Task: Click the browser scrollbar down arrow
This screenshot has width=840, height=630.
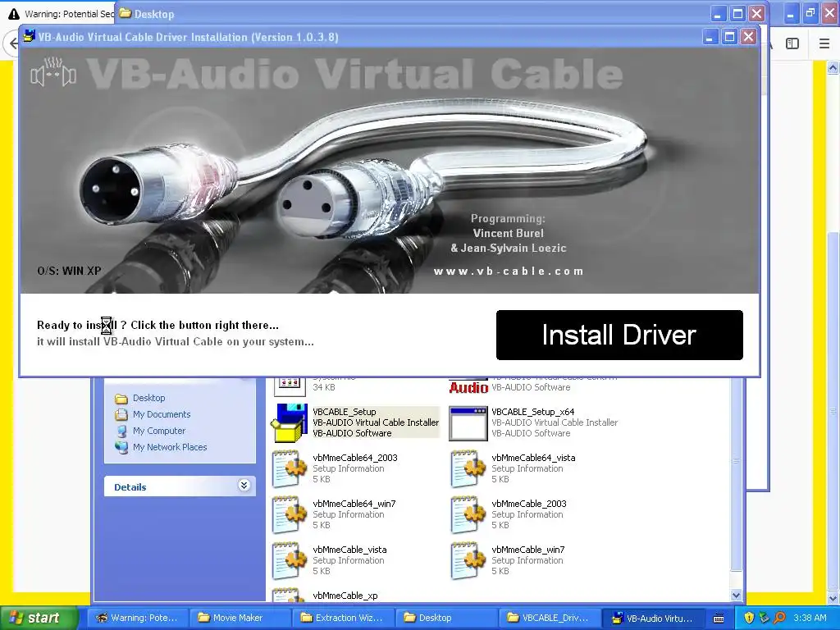Action: (x=833, y=598)
